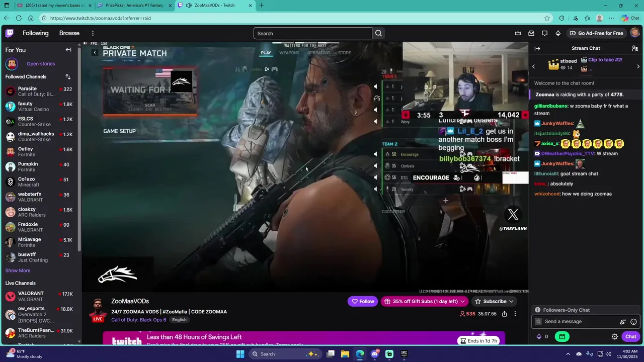Share the stream via share icon
Viewport: 644px width, 362px height.
(504, 314)
